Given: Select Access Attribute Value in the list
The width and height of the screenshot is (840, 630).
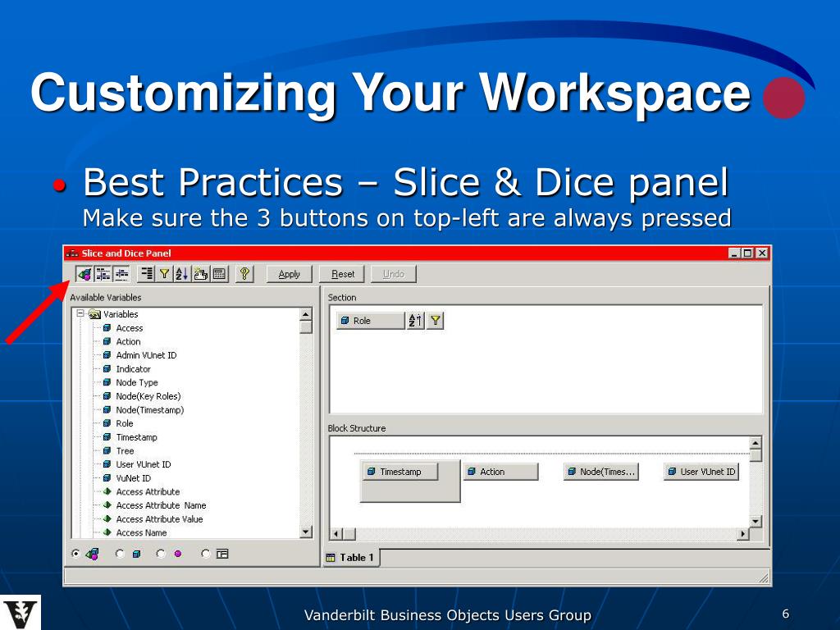Looking at the screenshot, I should 160,519.
